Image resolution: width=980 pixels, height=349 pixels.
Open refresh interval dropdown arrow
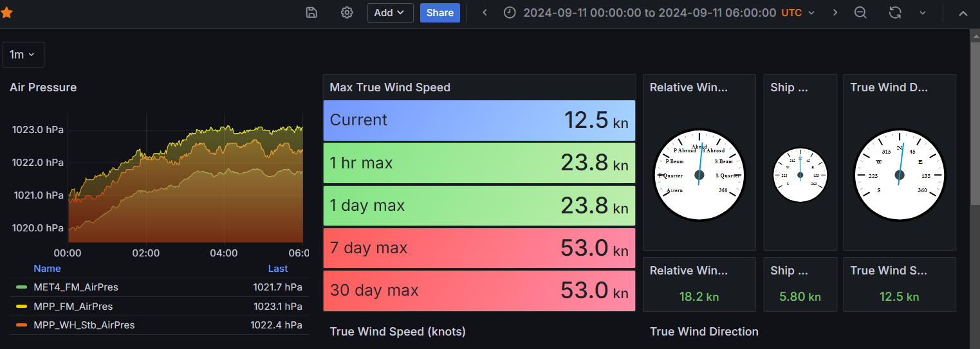click(x=922, y=12)
